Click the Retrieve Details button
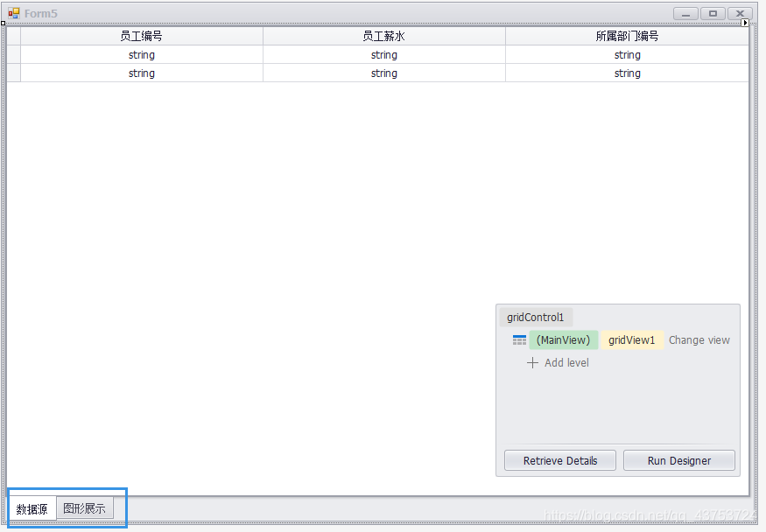 coord(560,460)
